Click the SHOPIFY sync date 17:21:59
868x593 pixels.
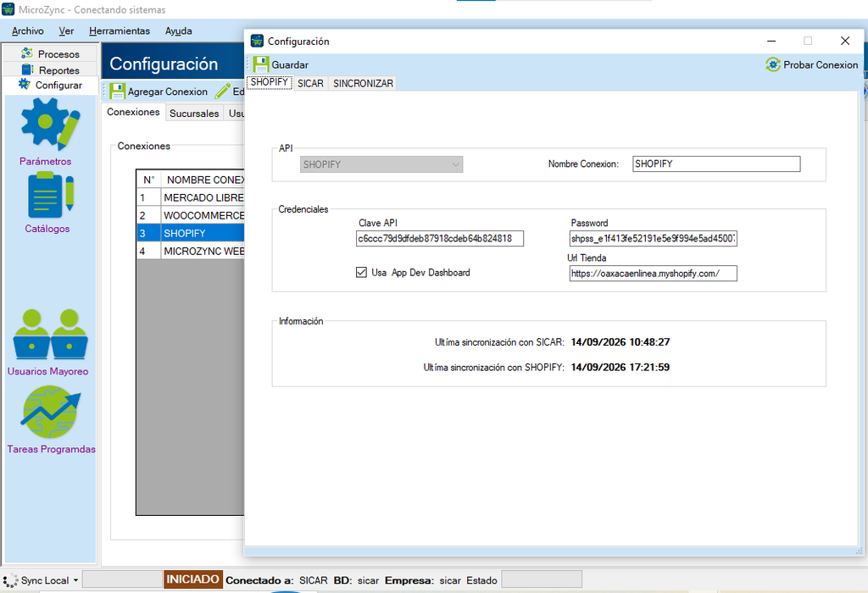[620, 367]
